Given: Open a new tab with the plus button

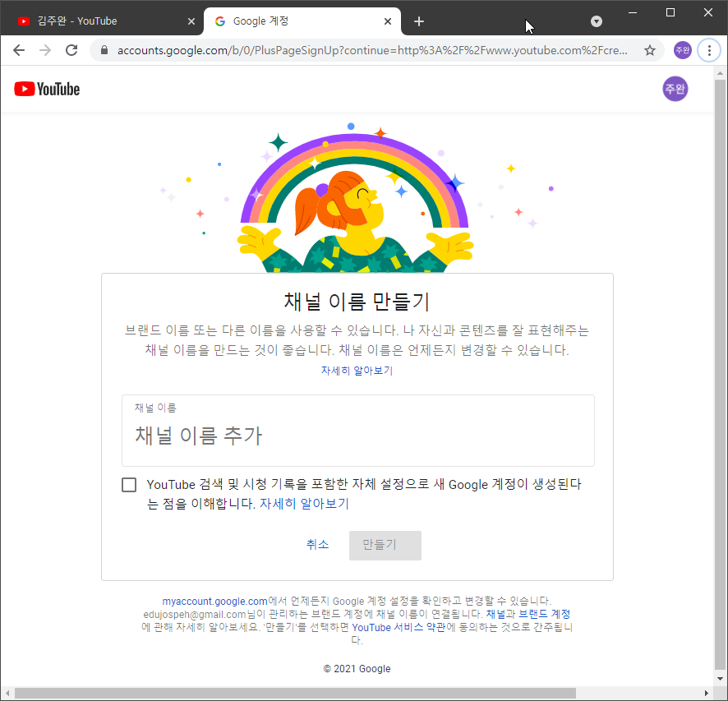Looking at the screenshot, I should (x=419, y=21).
